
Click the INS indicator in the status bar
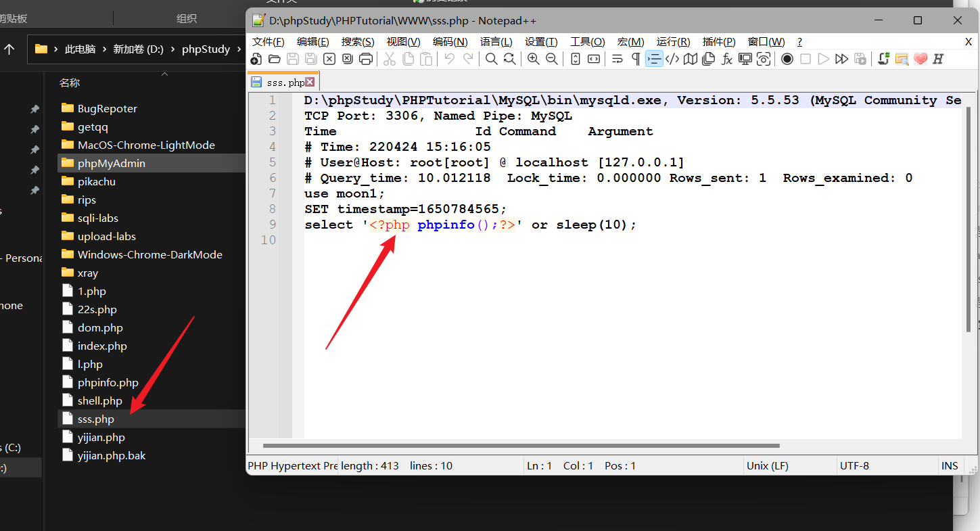950,465
